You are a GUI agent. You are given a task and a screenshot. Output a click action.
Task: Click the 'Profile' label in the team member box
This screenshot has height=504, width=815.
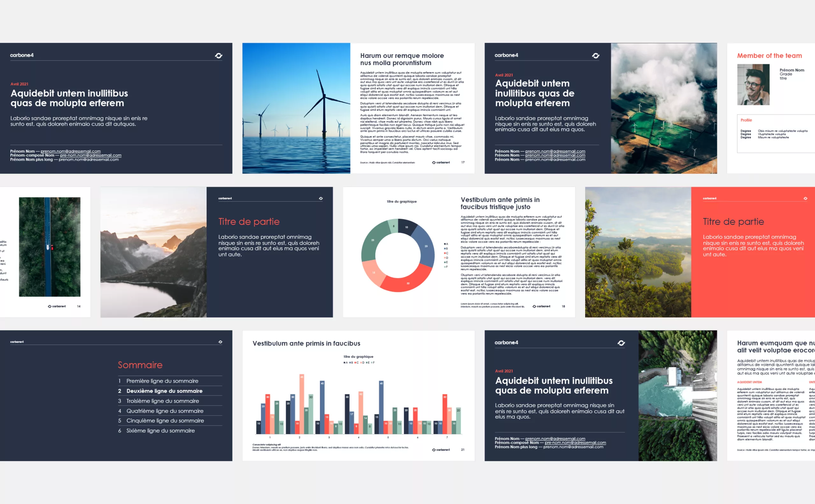746,120
